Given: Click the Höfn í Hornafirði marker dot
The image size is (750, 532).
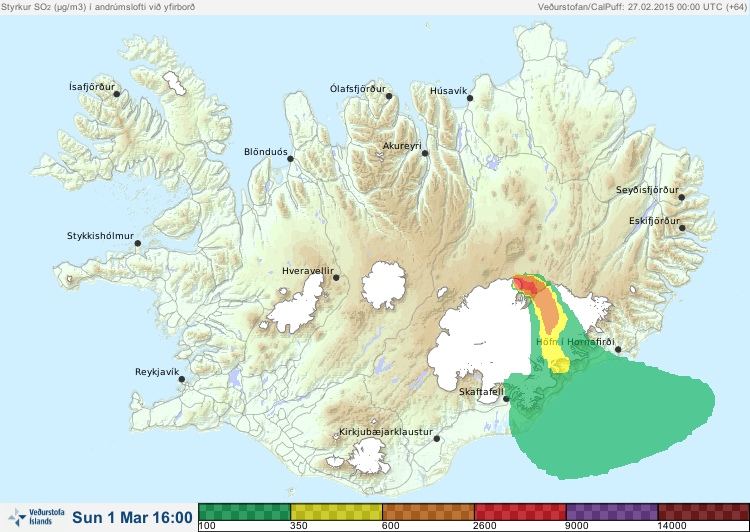Looking at the screenshot, I should pyautogui.click(x=618, y=349).
